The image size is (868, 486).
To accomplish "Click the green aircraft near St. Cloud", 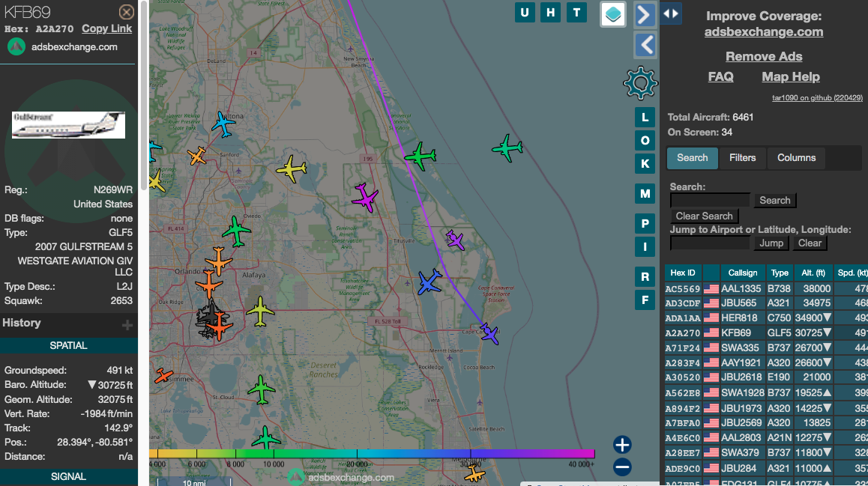I will click(262, 390).
